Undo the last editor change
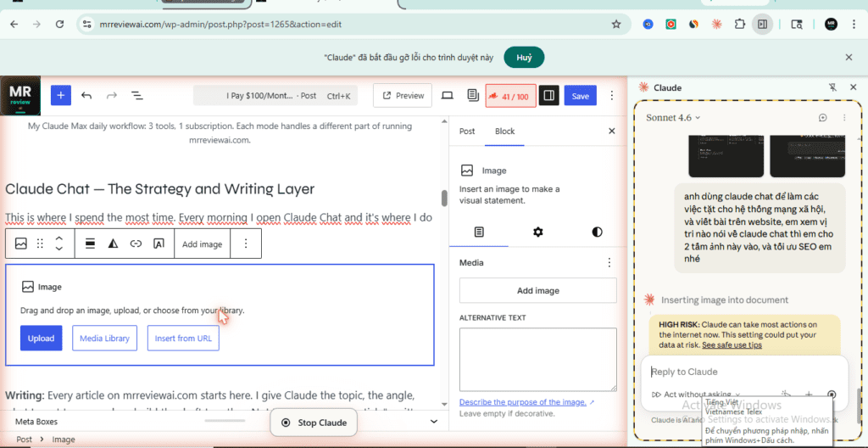 86,95
